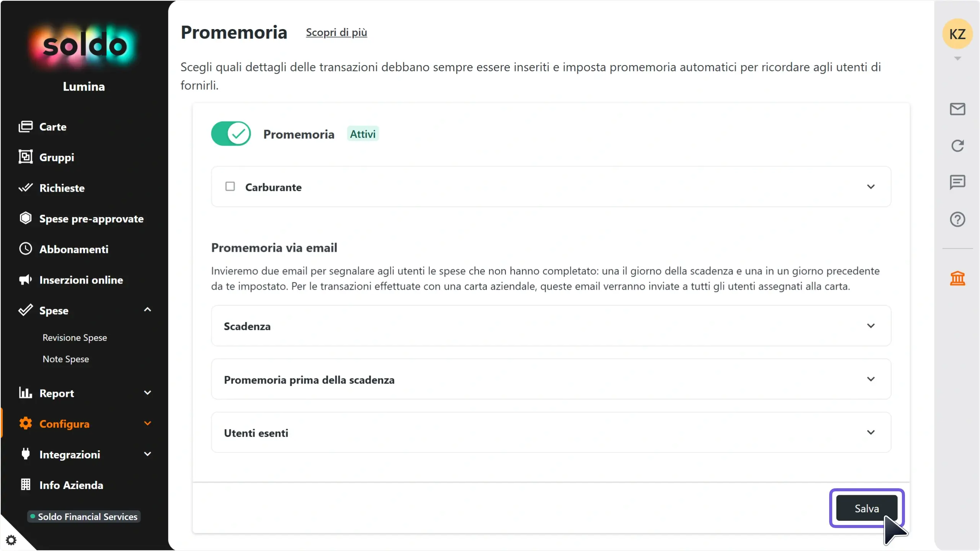Click the Soldo logo
The width and height of the screenshot is (980, 551).
click(84, 46)
